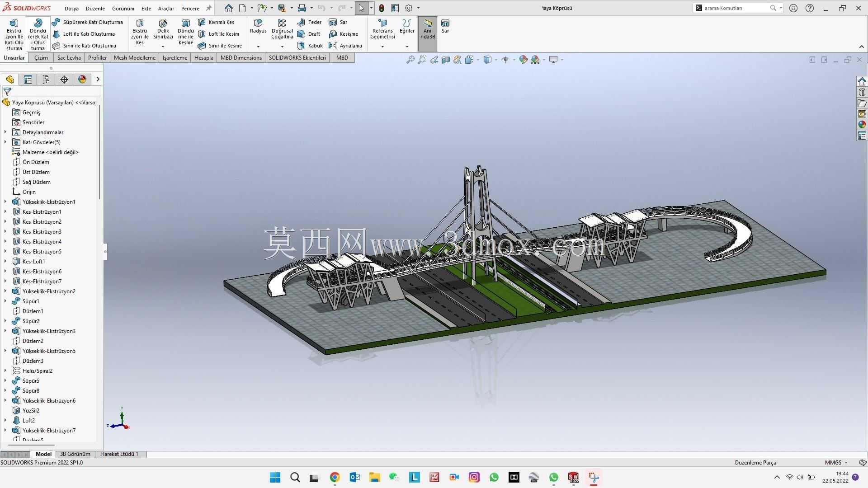Switch to Mesh Modelleme tab

(135, 58)
